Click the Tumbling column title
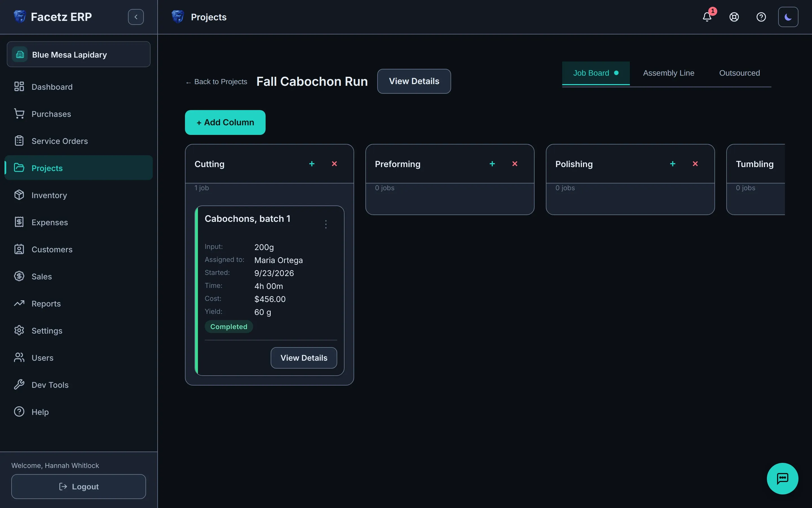 coord(754,164)
